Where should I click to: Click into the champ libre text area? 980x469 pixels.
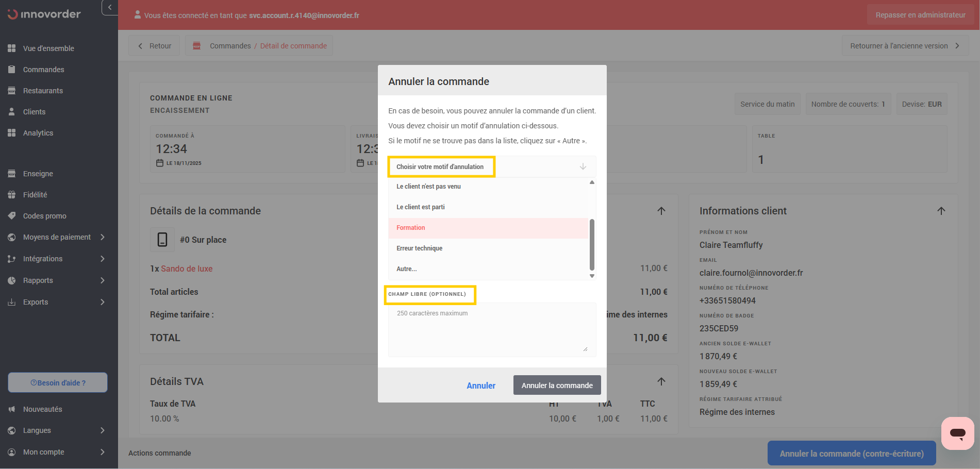pos(491,330)
